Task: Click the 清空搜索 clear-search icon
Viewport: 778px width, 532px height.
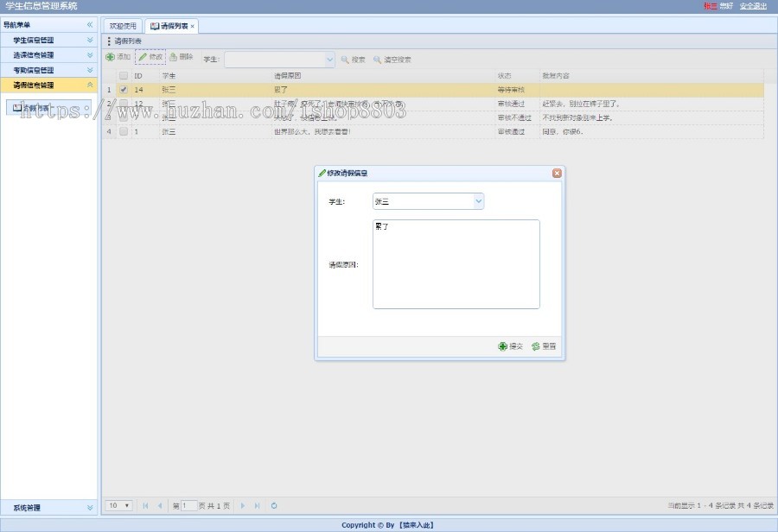Action: click(x=377, y=60)
